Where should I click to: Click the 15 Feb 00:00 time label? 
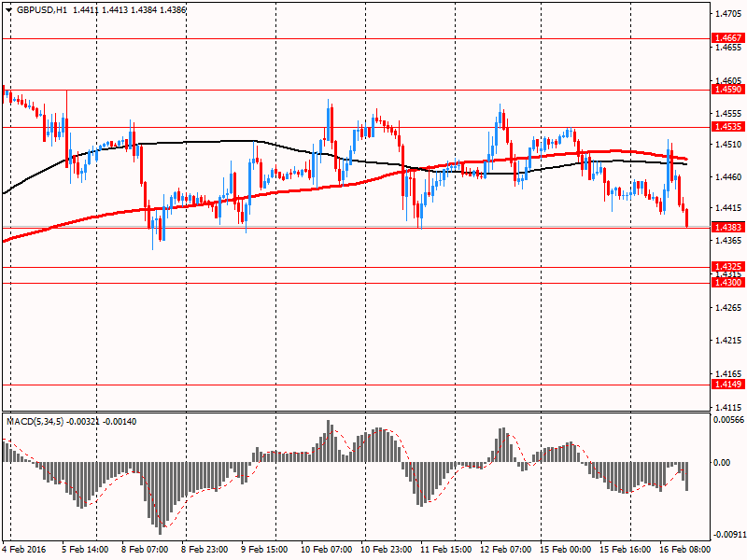tap(565, 550)
